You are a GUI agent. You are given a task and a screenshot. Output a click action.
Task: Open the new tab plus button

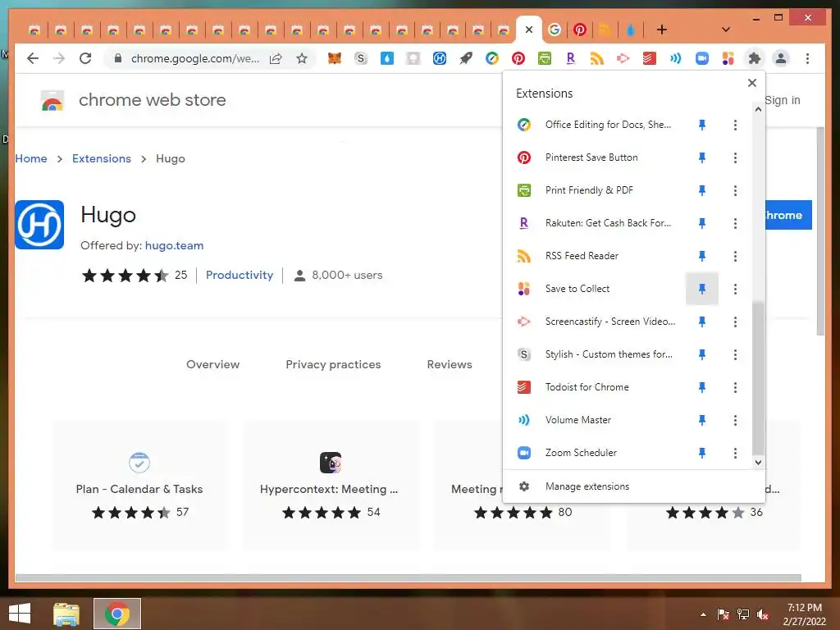pyautogui.click(x=662, y=30)
